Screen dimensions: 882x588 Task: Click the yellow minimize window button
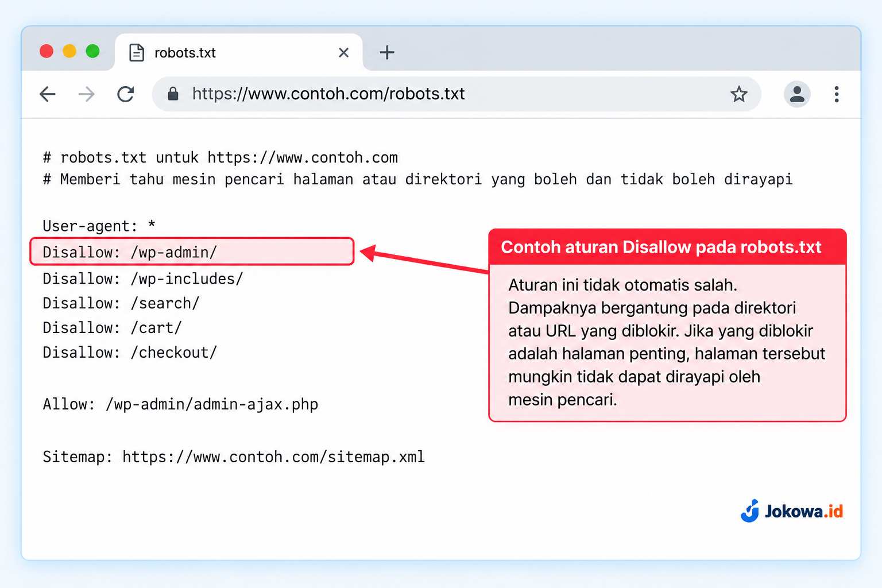[69, 51]
